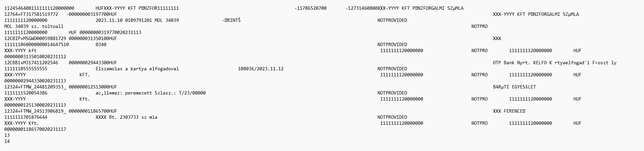
Task: Click the 'ac,llemez: peremezett Szlasz.' text
Action: [135, 93]
